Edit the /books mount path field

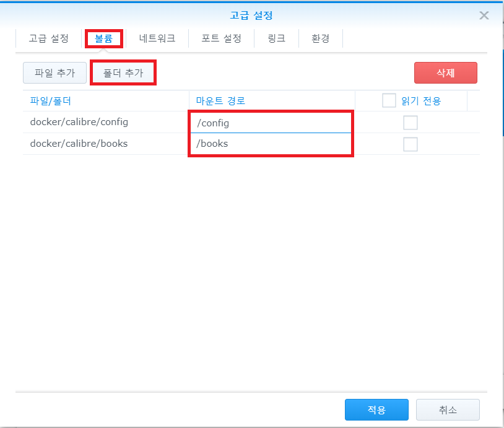click(271, 144)
